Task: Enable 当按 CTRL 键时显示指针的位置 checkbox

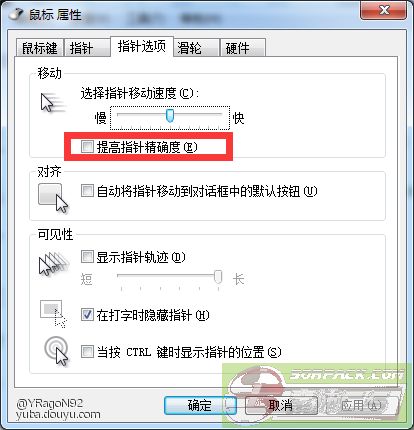Action: click(87, 351)
